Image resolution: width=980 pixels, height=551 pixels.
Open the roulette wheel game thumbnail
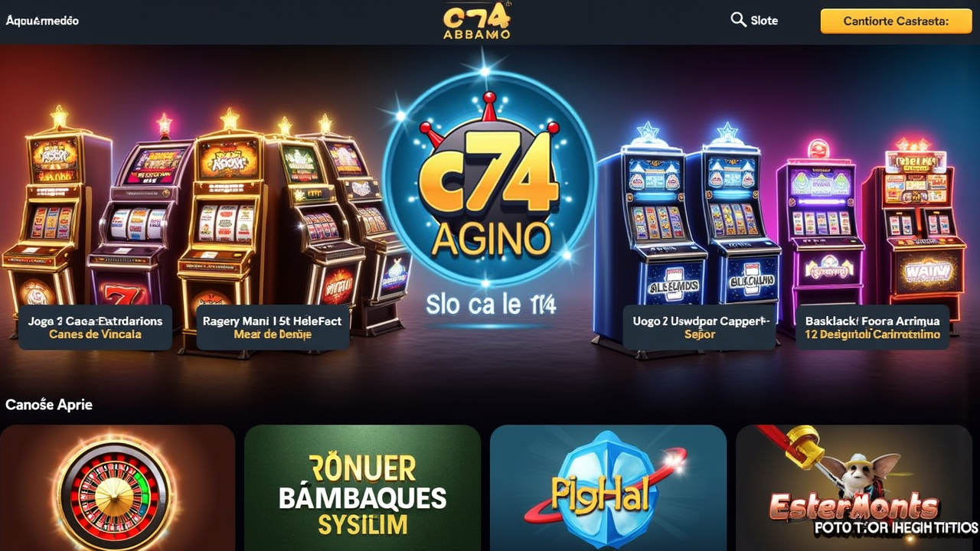(117, 488)
